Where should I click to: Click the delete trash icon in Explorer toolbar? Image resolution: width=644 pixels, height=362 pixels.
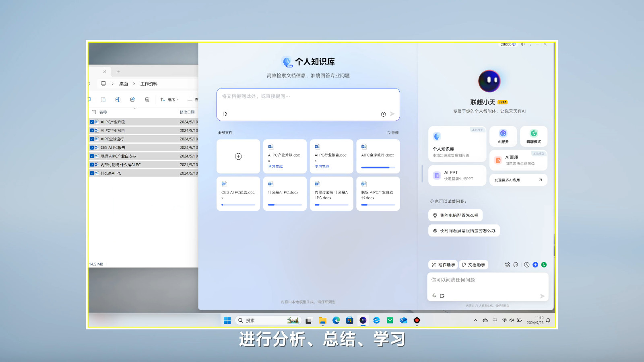click(147, 99)
